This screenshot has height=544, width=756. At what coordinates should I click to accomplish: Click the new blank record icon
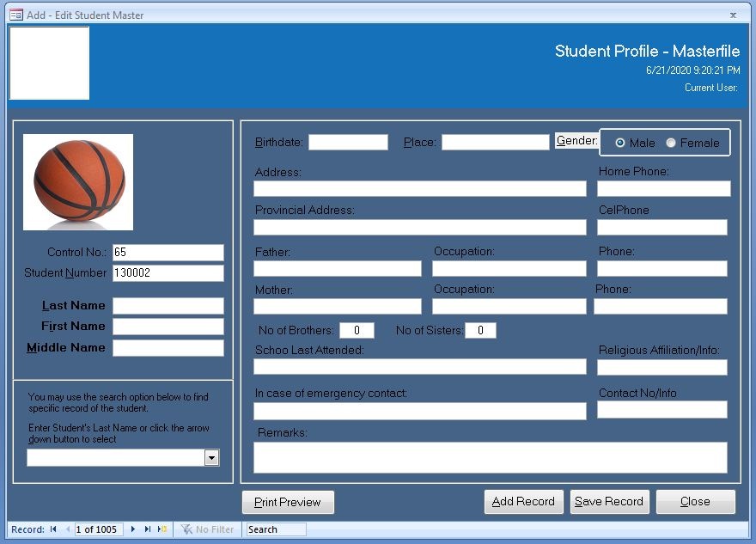point(162,529)
